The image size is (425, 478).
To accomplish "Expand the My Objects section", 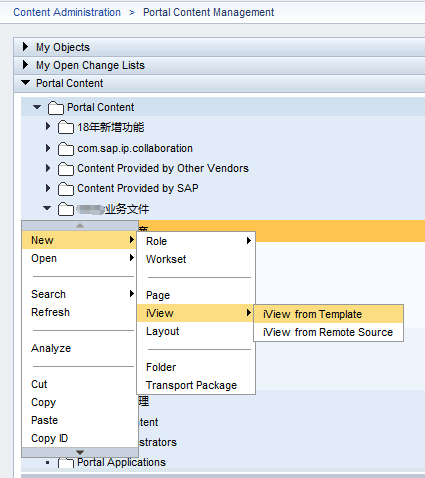I will [25, 47].
